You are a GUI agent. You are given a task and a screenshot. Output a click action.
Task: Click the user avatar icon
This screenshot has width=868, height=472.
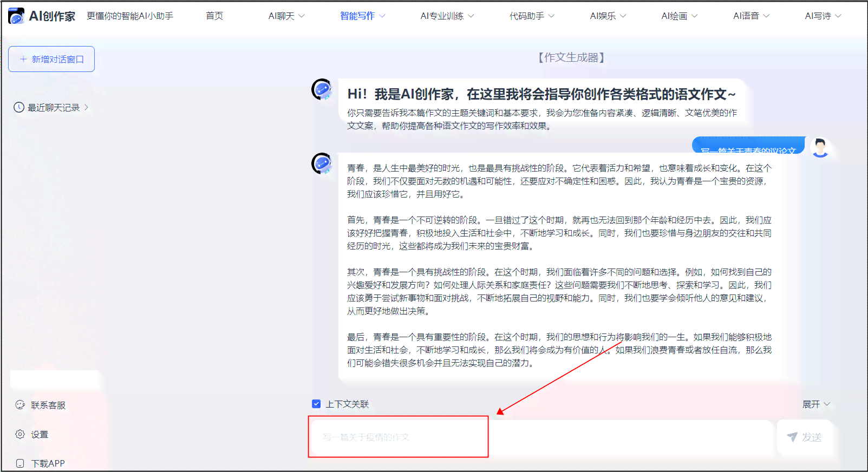[820, 147]
